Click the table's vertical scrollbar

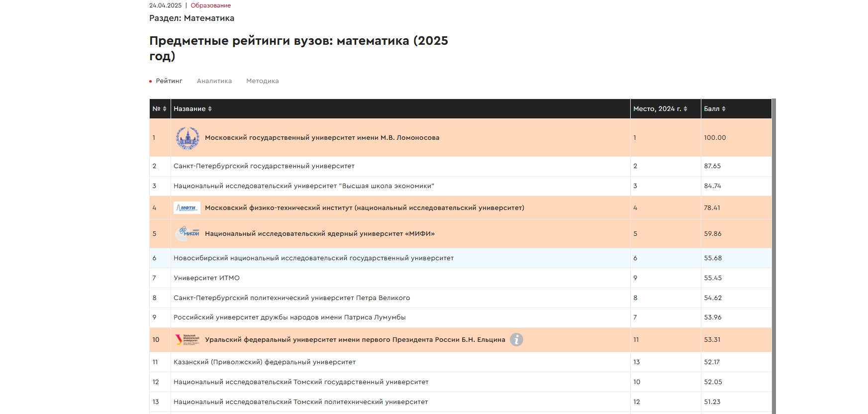[774, 256]
